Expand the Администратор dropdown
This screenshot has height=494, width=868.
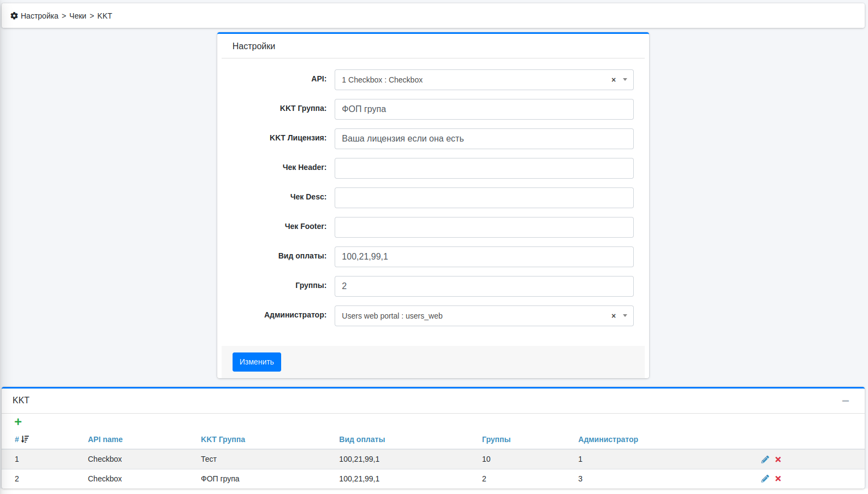[x=625, y=316]
